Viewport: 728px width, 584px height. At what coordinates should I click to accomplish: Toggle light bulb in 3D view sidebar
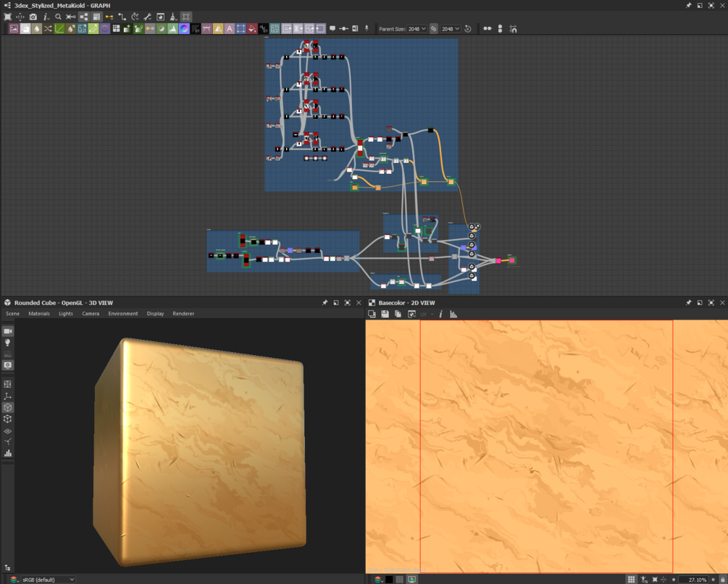pyautogui.click(x=8, y=343)
